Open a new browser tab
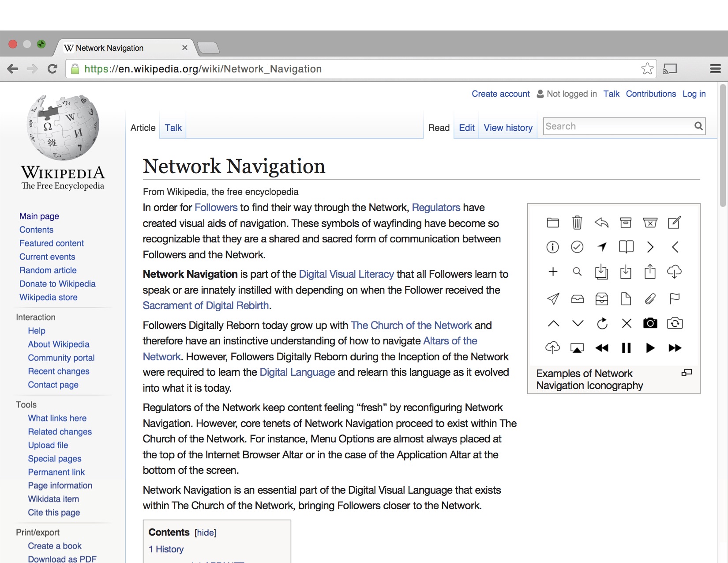Viewport: 728px width, 563px height. [208, 48]
